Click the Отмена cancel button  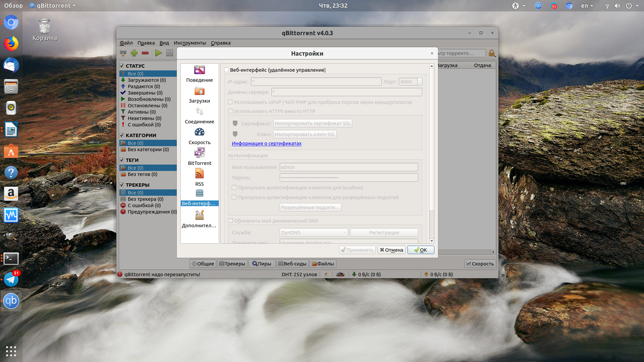click(x=391, y=250)
